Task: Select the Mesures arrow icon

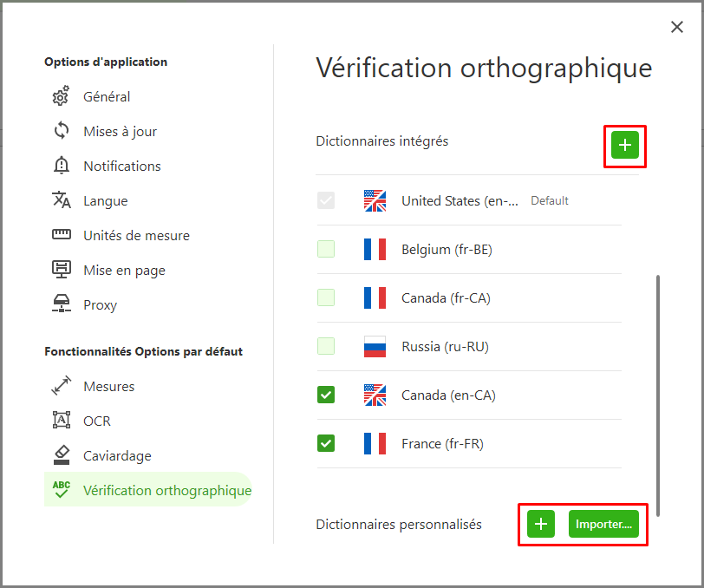Action: tap(61, 385)
